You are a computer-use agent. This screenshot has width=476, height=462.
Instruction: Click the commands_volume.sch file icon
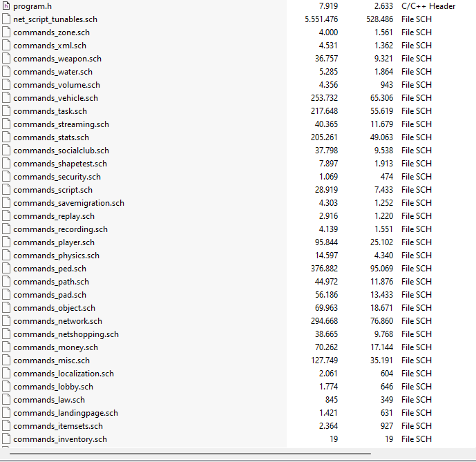pos(6,85)
